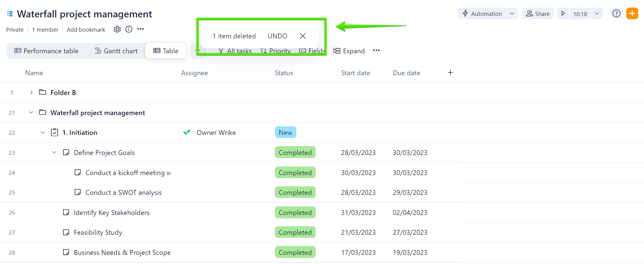644x264 pixels.
Task: Open the help question mark icon
Action: point(616,14)
